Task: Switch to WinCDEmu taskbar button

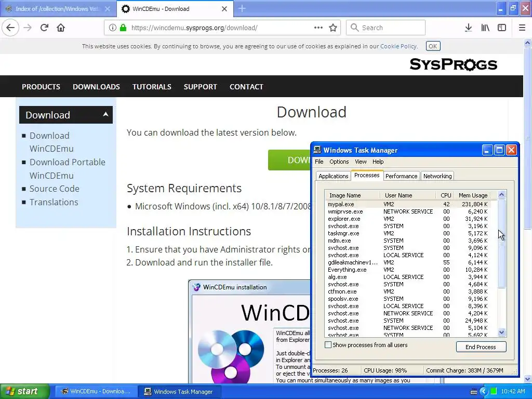Action: point(96,392)
